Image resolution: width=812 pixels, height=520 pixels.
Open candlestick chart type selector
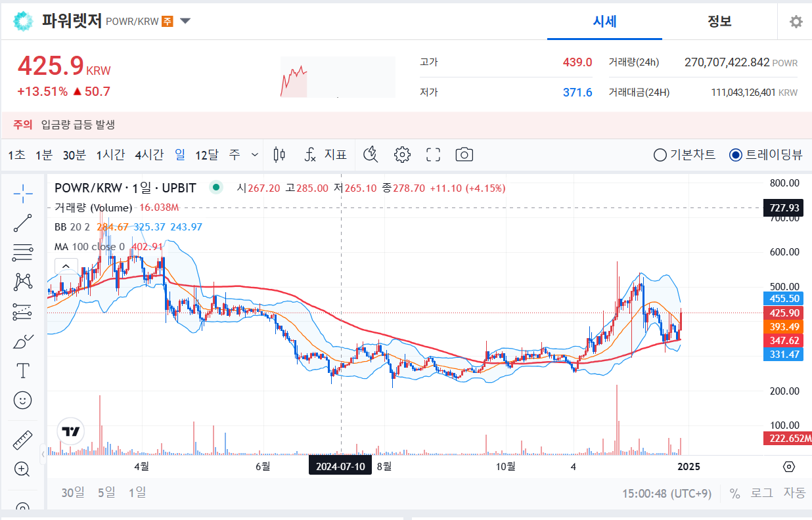coord(279,155)
